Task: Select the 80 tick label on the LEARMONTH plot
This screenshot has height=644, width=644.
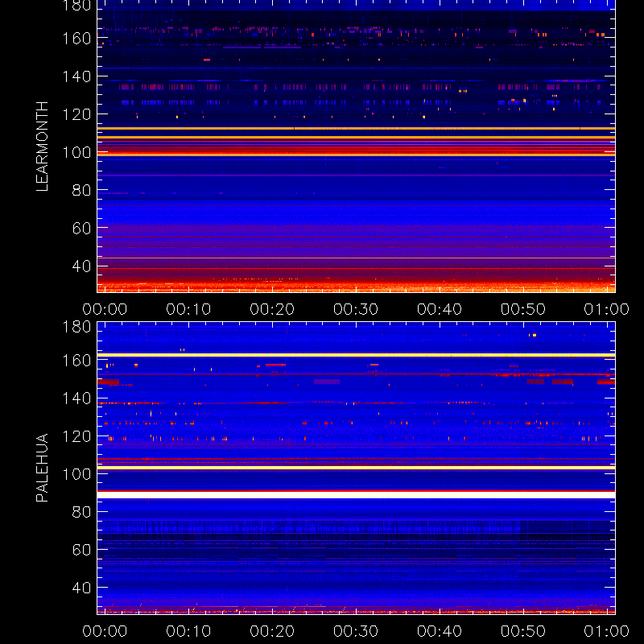Action: point(81,190)
